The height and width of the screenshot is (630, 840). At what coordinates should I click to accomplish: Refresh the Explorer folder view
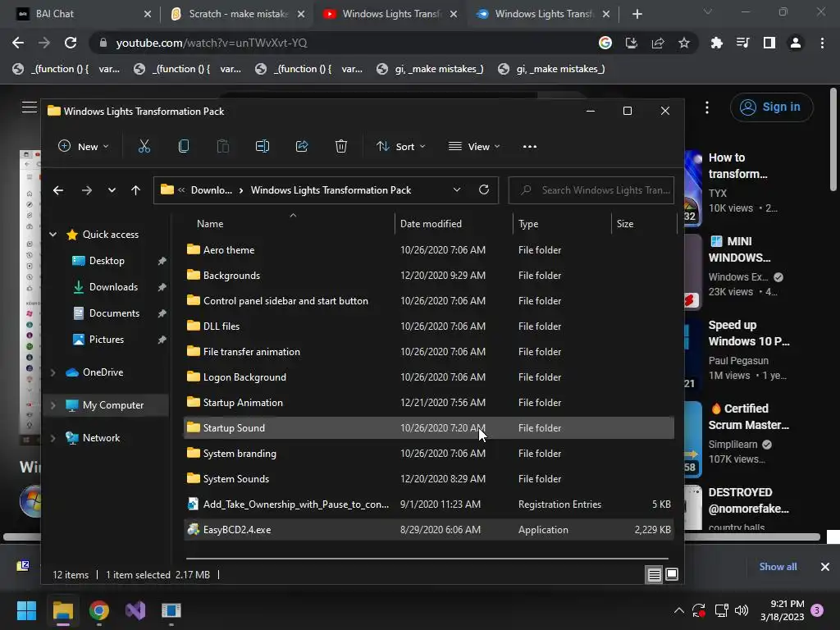click(x=484, y=189)
